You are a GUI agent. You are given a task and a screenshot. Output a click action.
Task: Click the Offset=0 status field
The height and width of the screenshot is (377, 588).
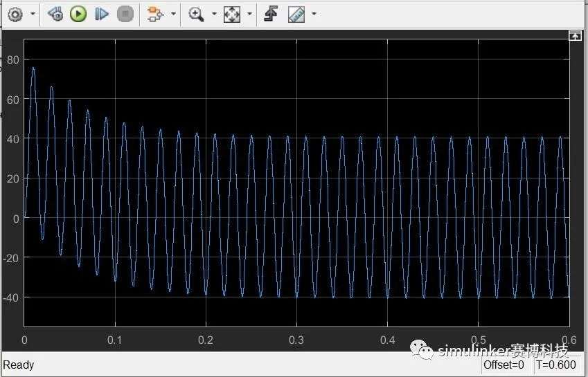click(x=504, y=365)
